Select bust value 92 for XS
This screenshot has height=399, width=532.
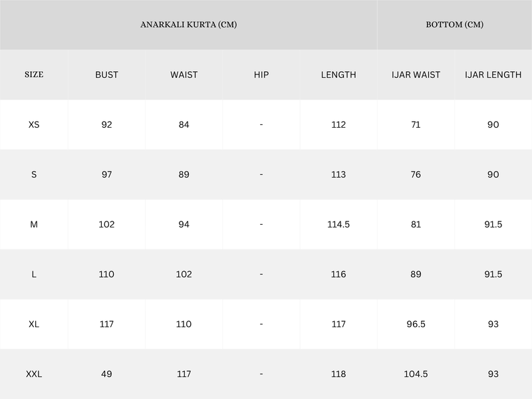click(x=106, y=124)
